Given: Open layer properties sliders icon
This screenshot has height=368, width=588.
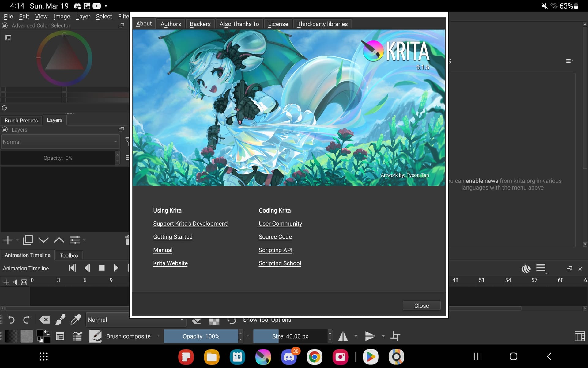Looking at the screenshot, I should (x=75, y=240).
